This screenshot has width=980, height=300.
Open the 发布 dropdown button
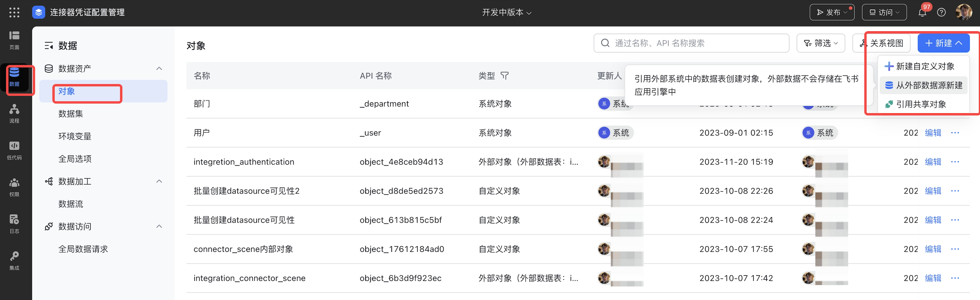point(832,12)
